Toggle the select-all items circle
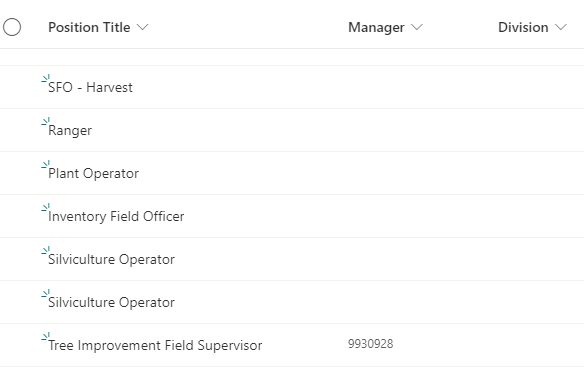 [x=12, y=27]
